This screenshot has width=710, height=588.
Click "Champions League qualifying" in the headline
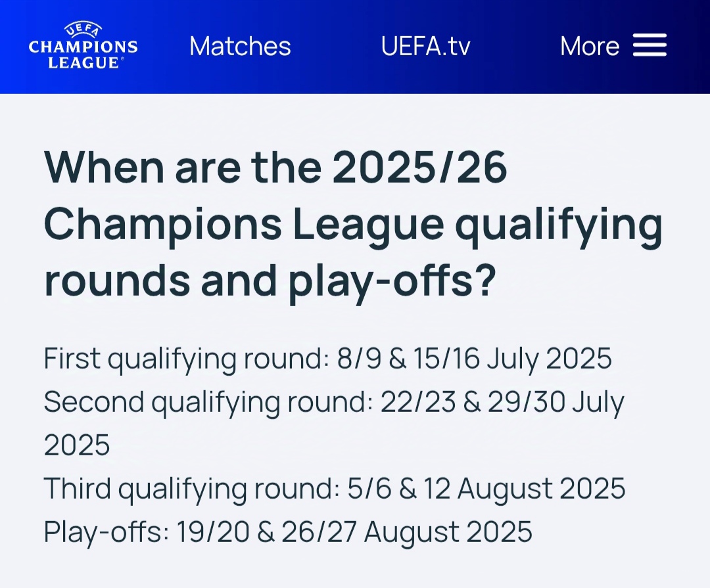353,225
